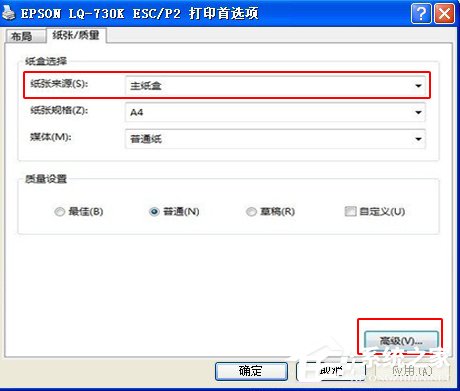The height and width of the screenshot is (391, 460).
Task: Select the 最佳(B) quality radio button
Action: coord(59,212)
